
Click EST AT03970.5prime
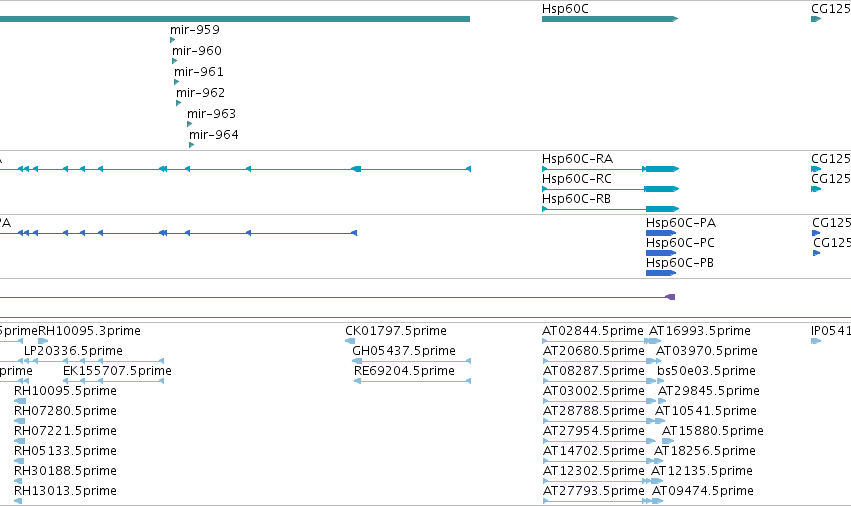pyautogui.click(x=707, y=351)
